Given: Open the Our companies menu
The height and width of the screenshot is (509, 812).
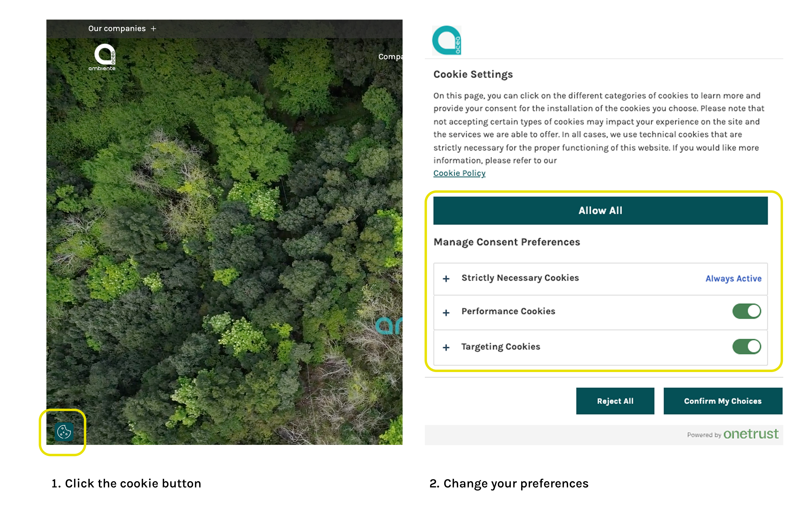Looking at the screenshot, I should point(117,29).
